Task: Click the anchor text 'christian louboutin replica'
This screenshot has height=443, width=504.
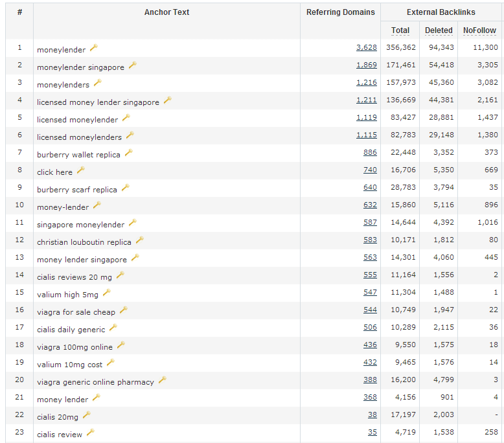Action: pyautogui.click(x=84, y=242)
